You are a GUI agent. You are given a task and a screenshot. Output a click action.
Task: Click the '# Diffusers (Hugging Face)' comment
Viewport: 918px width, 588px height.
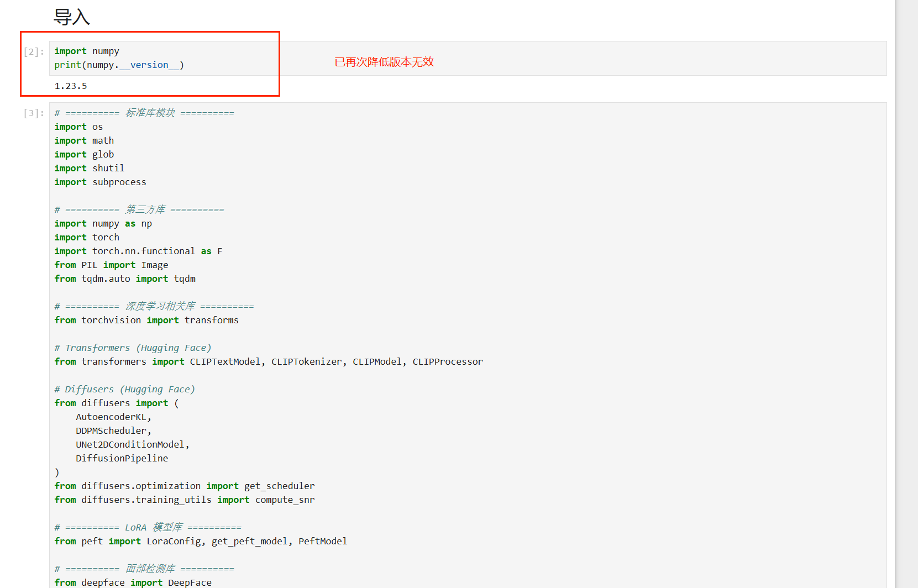(124, 390)
